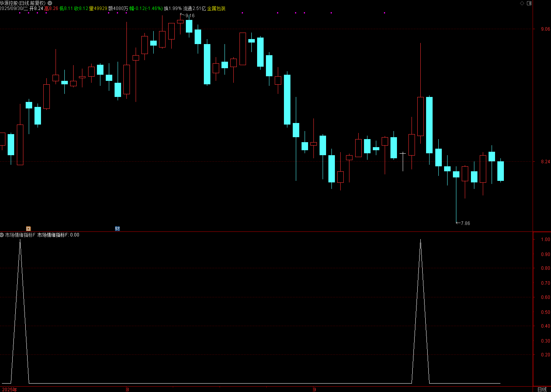This screenshot has width=551, height=392.
Task: Click month 8 on the time axis
Action: 128,389
